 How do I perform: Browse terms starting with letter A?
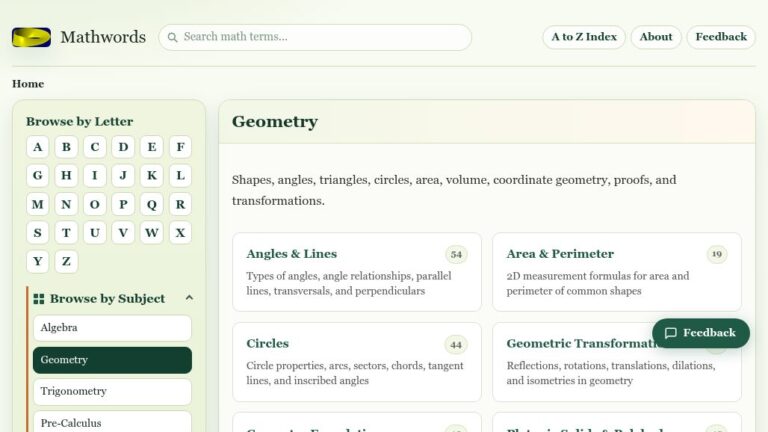click(38, 147)
